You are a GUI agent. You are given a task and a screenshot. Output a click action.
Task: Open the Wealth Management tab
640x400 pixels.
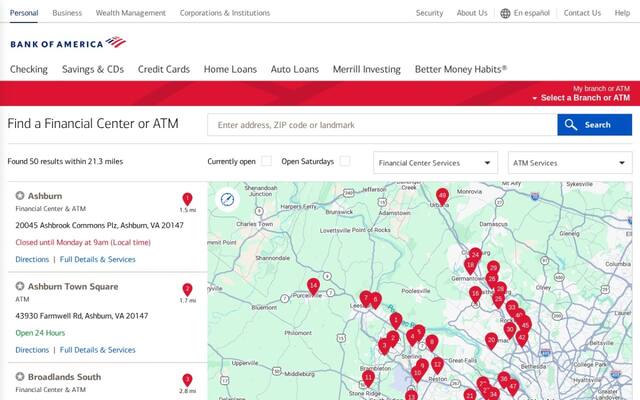[131, 13]
